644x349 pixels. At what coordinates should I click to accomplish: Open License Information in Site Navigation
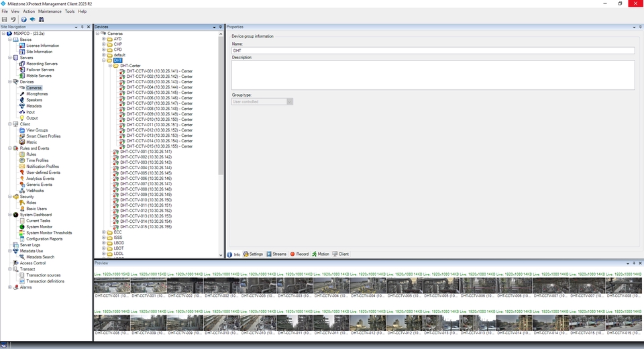point(43,46)
